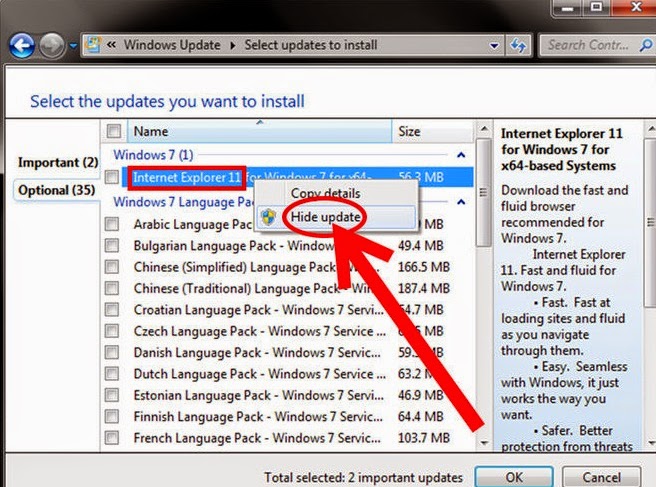Click the Back navigation arrow button
Viewport: 656px width, 487px height.
click(22, 45)
